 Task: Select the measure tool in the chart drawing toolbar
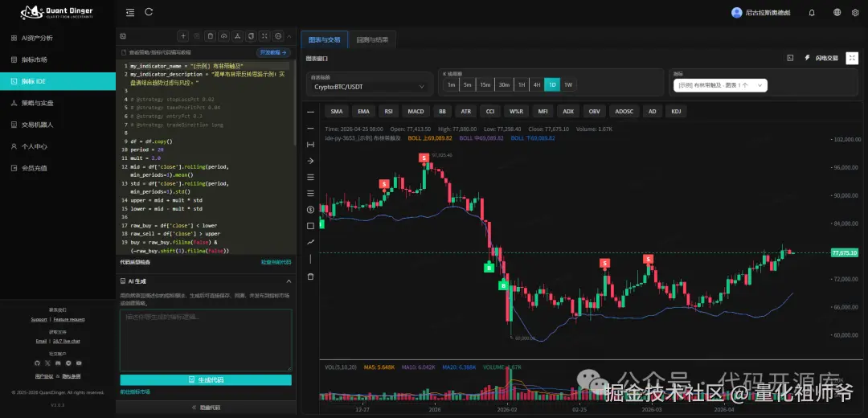(x=310, y=145)
